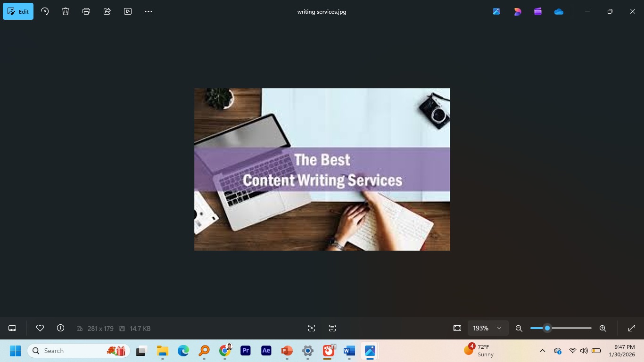Rotate the image
Screen dimensions: 644x362
pyautogui.click(x=45, y=11)
